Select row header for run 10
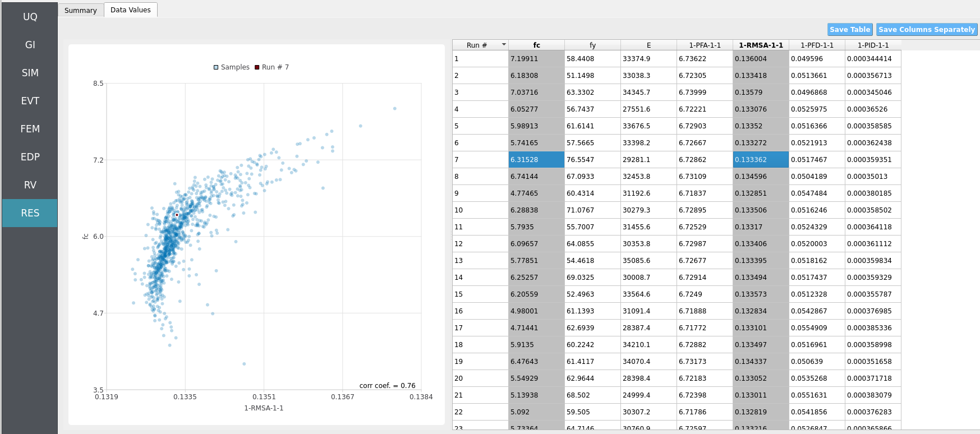Screen dimensions: 980x434 pyautogui.click(x=480, y=210)
